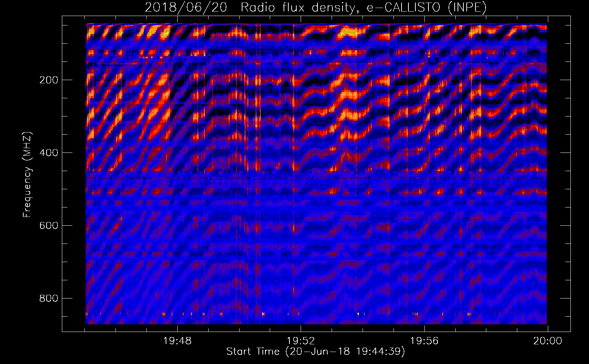Click the 600 frequency tick label

pos(49,226)
